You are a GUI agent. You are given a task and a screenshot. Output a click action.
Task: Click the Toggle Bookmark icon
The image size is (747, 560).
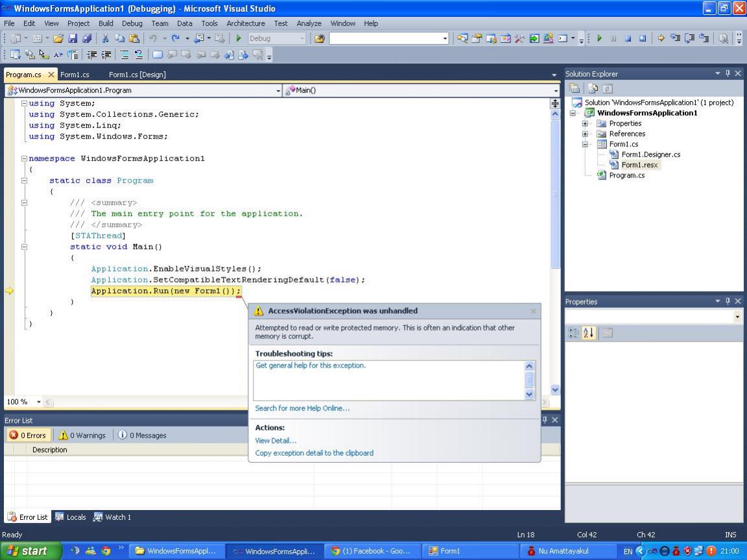point(157,54)
